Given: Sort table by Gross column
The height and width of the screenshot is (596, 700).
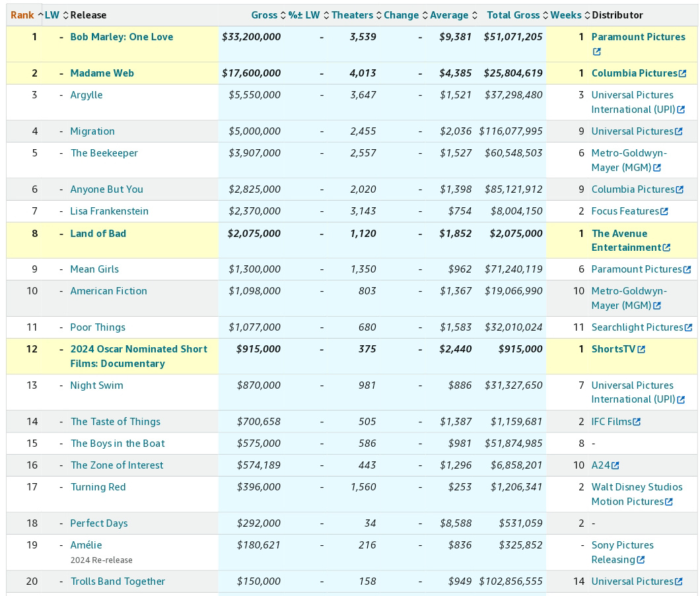Looking at the screenshot, I should tap(268, 15).
